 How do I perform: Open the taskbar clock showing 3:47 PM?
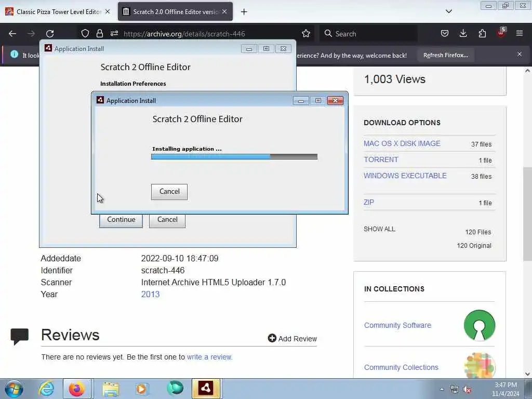pos(506,389)
